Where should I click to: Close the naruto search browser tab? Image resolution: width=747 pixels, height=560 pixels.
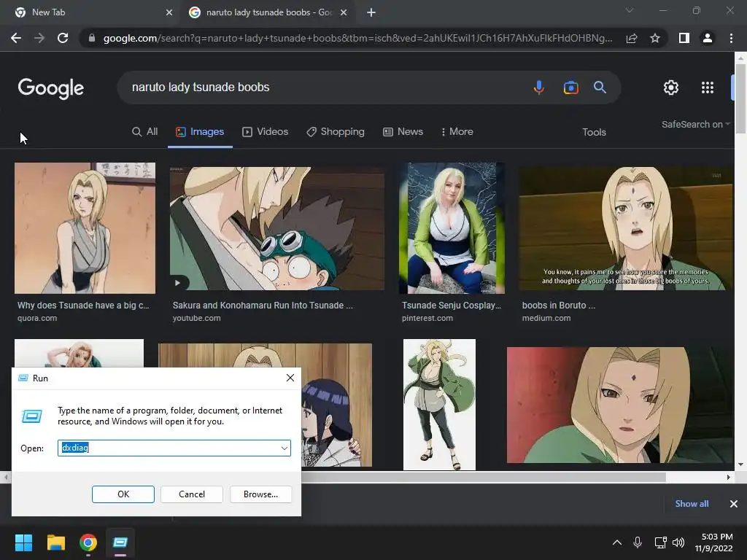point(344,12)
